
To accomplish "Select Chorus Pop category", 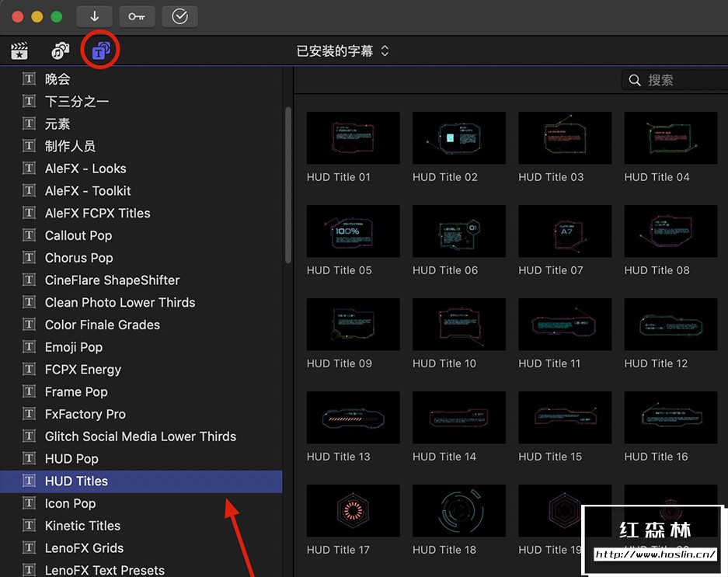I will (x=141, y=258).
